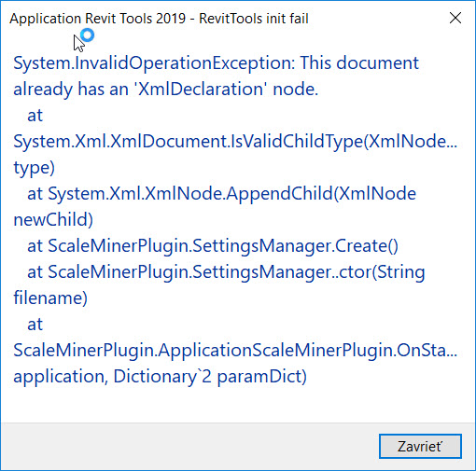476x471 pixels.
Task: Click the gray footer area beside Zavrieť
Action: [x=187, y=446]
